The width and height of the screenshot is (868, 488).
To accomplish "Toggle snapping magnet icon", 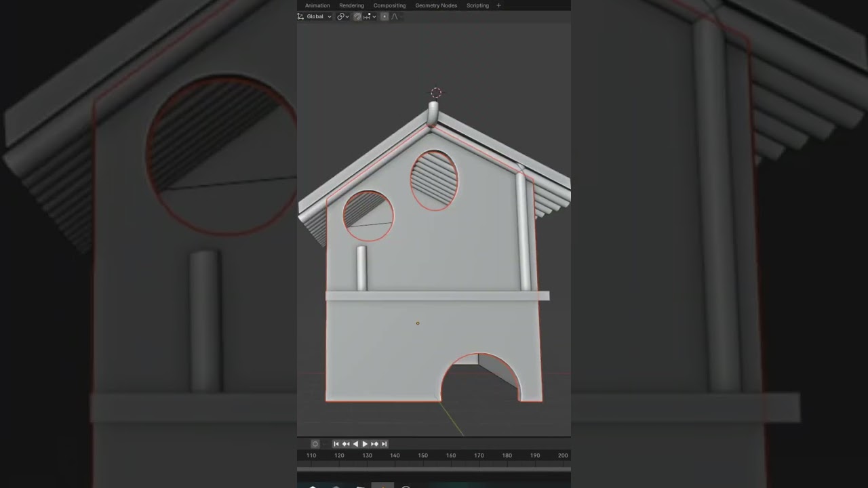I will 357,16.
